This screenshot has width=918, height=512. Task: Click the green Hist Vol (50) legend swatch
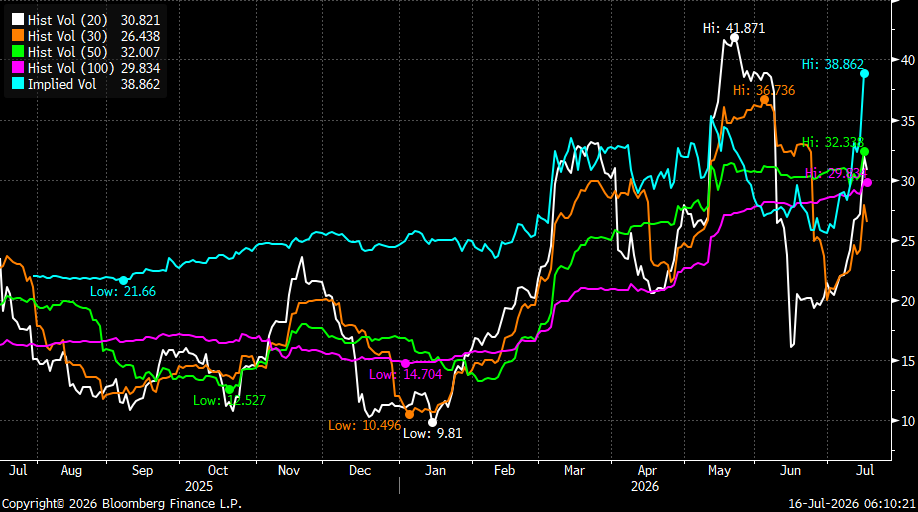(x=18, y=52)
